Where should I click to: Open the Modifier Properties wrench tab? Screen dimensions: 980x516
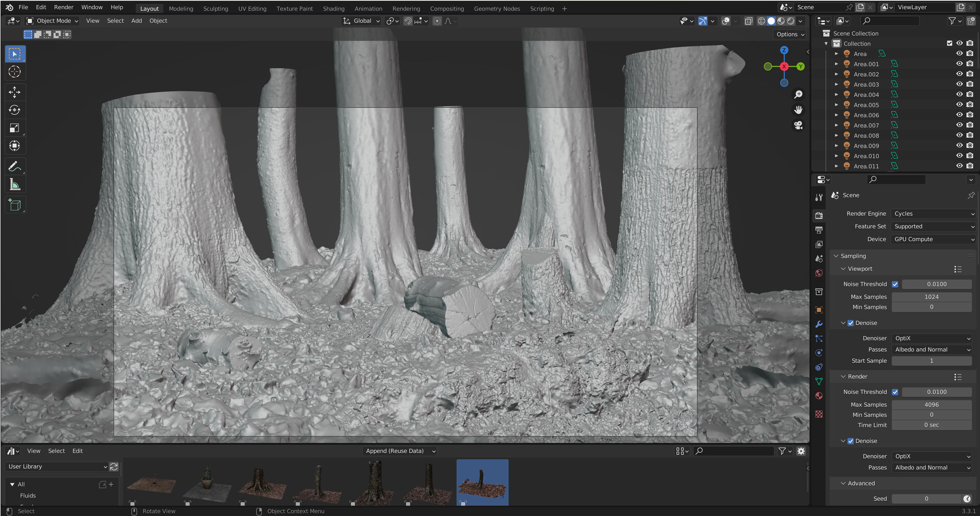tap(819, 324)
